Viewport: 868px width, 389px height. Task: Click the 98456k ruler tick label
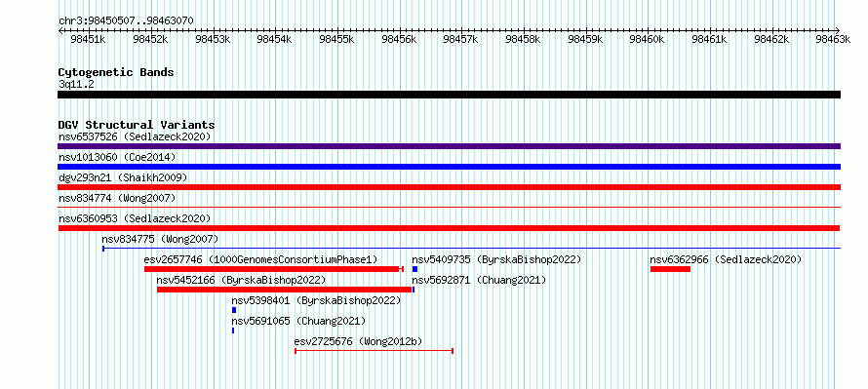[x=400, y=39]
